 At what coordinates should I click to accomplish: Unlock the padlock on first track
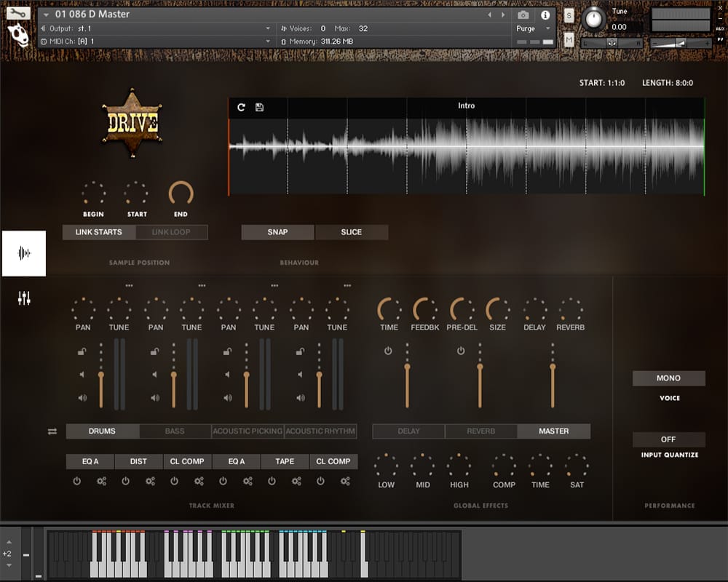(82, 351)
